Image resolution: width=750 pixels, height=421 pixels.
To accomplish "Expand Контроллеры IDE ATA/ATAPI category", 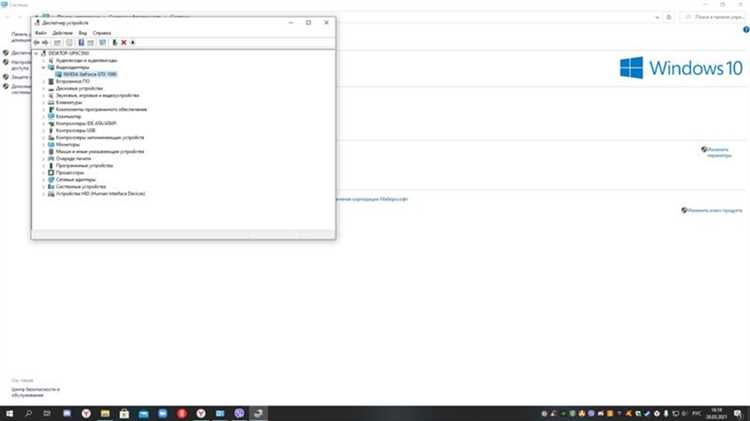I will coord(44,123).
